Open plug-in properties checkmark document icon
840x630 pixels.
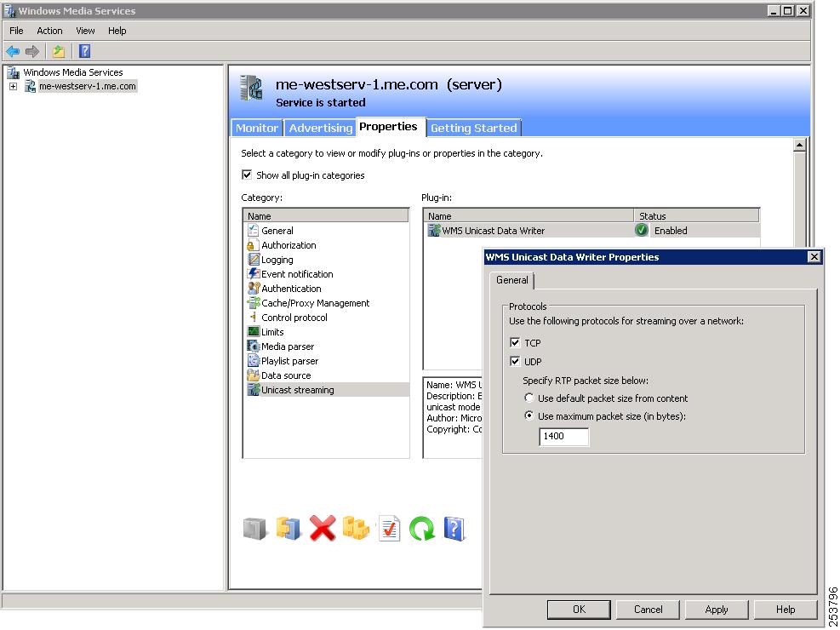(x=390, y=529)
